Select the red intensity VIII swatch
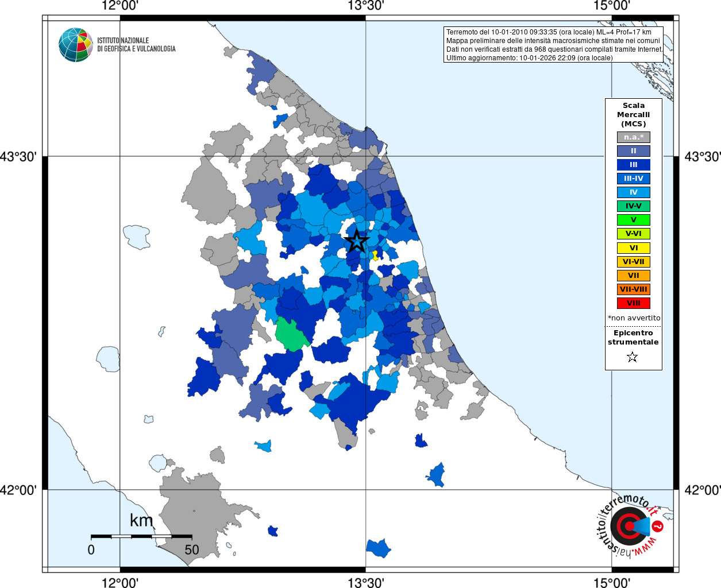721x588 pixels. point(634,303)
